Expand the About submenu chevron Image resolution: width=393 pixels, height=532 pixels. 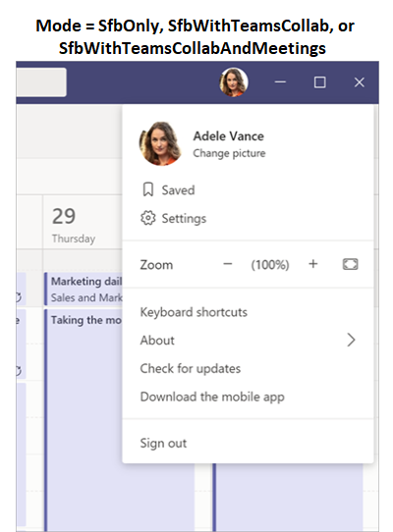[351, 340]
